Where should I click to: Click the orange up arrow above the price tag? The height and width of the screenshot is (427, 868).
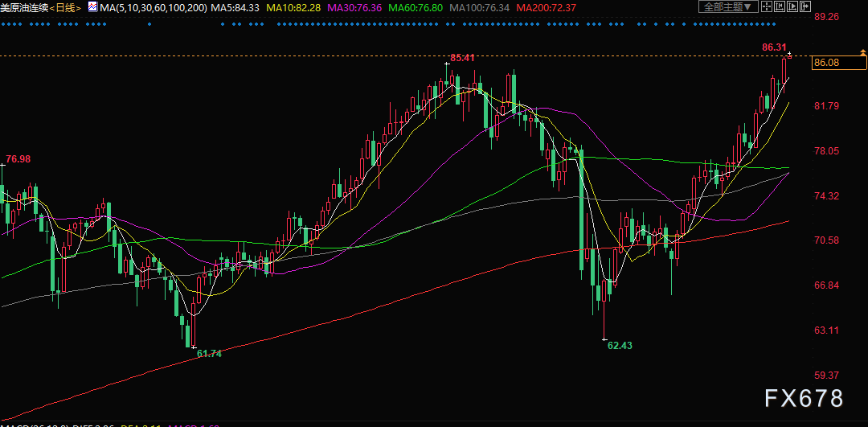[863, 52]
